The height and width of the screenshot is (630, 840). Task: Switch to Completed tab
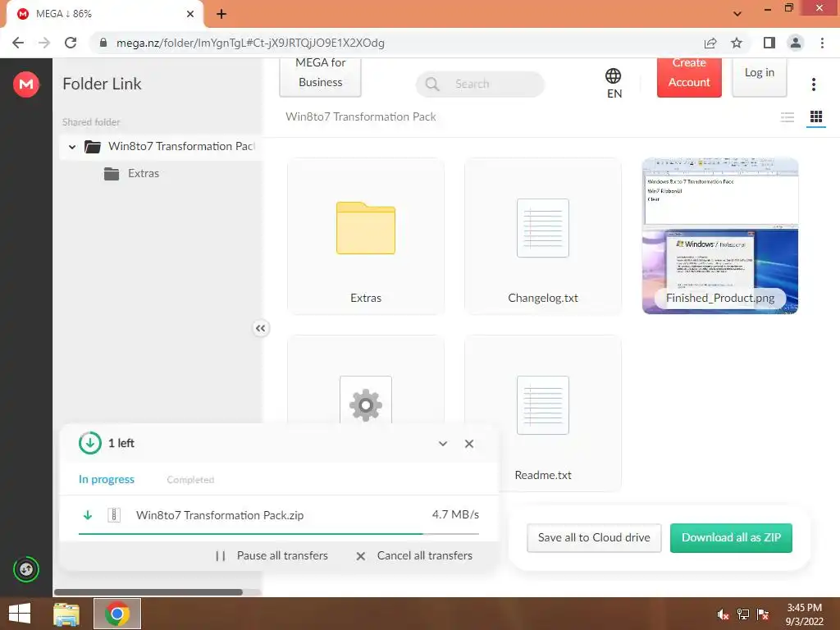point(190,480)
